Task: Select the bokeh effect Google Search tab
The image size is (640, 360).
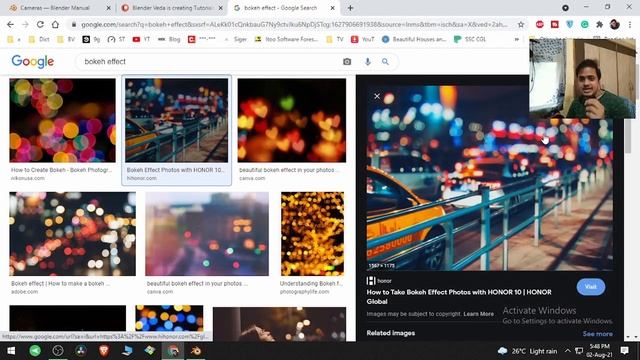Action: pyautogui.click(x=280, y=8)
